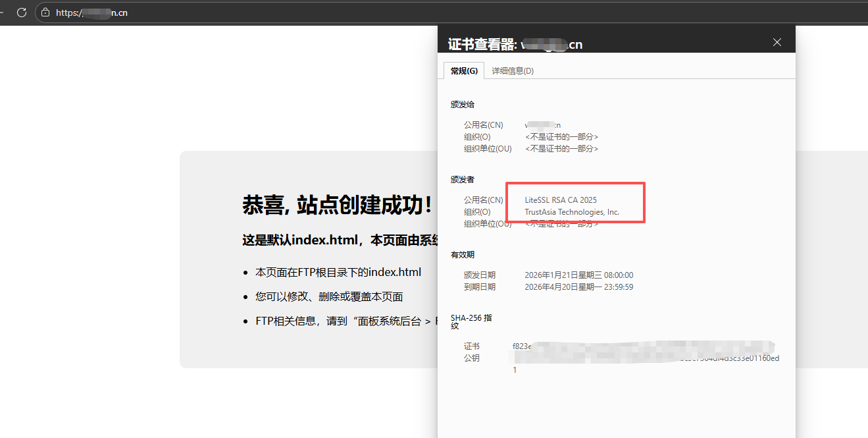This screenshot has height=438, width=868.
Task: Select the heading 恭喜, 站点创建成功!
Action: tap(337, 205)
